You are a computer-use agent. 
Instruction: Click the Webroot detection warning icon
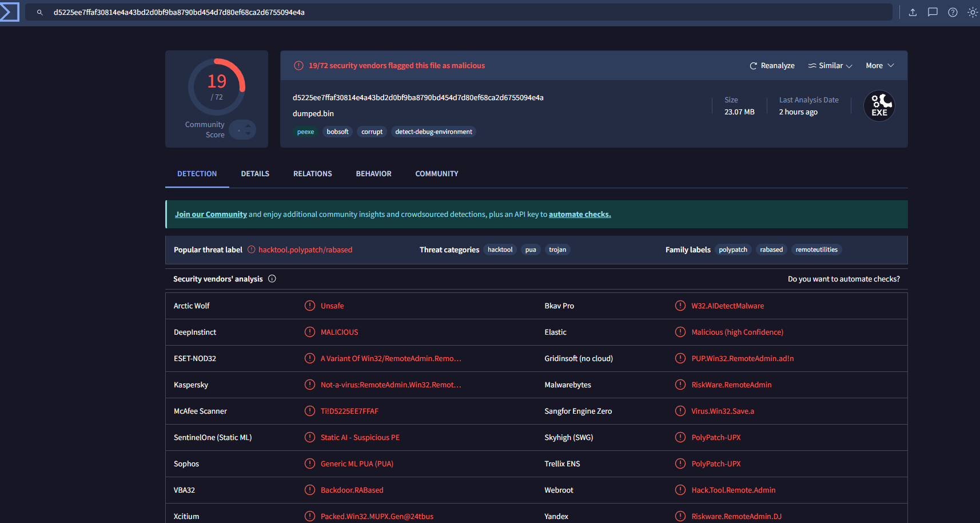pyautogui.click(x=680, y=490)
